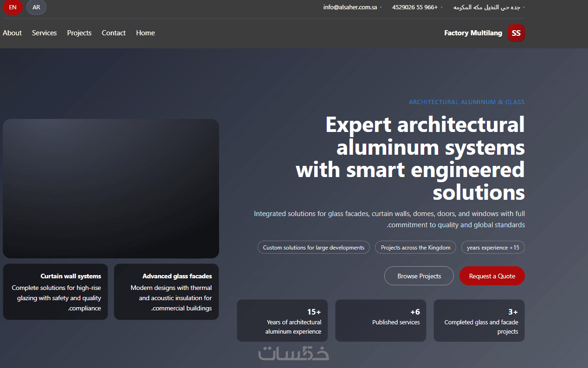Image resolution: width=588 pixels, height=368 pixels.
Task: Click the large hero image placeholder
Action: (111, 189)
